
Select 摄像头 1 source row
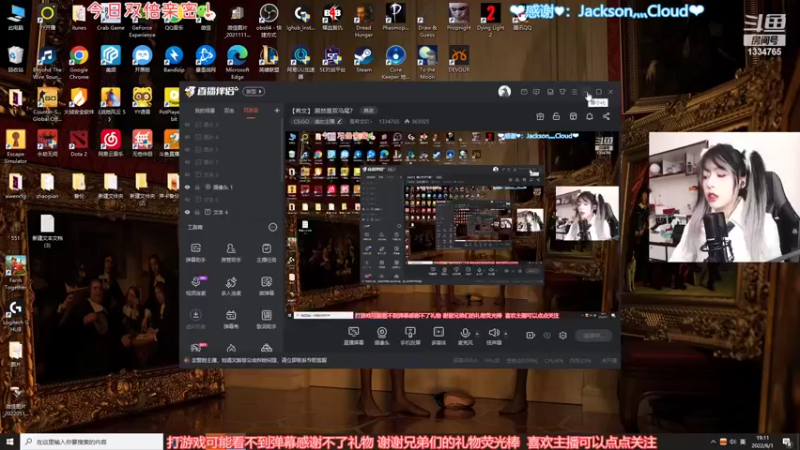(x=232, y=187)
